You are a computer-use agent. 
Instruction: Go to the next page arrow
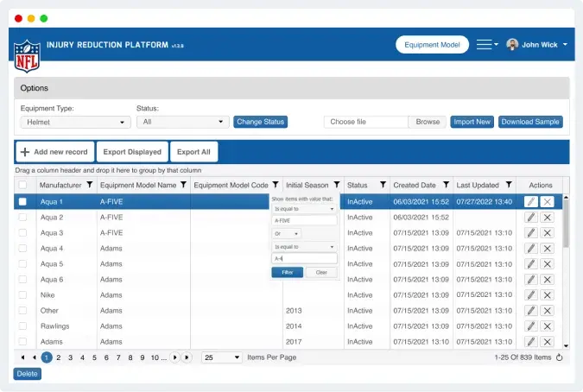pos(174,357)
